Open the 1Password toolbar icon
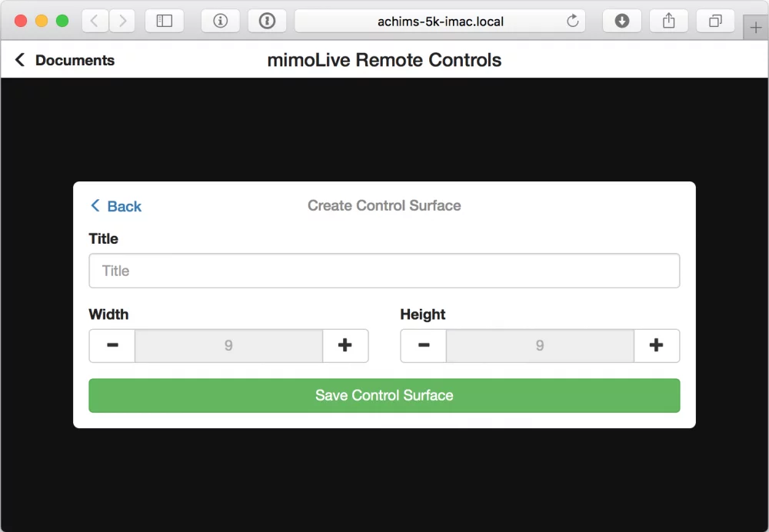 click(x=268, y=21)
